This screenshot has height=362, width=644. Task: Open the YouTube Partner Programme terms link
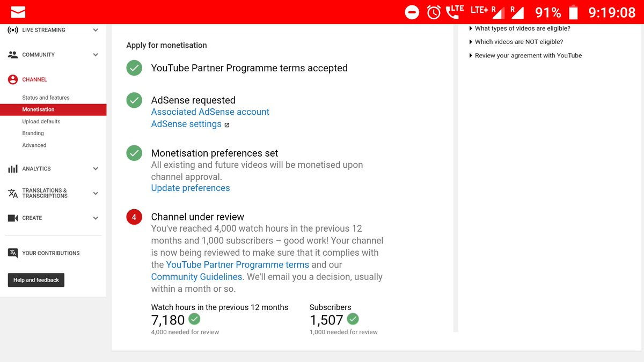(x=238, y=265)
